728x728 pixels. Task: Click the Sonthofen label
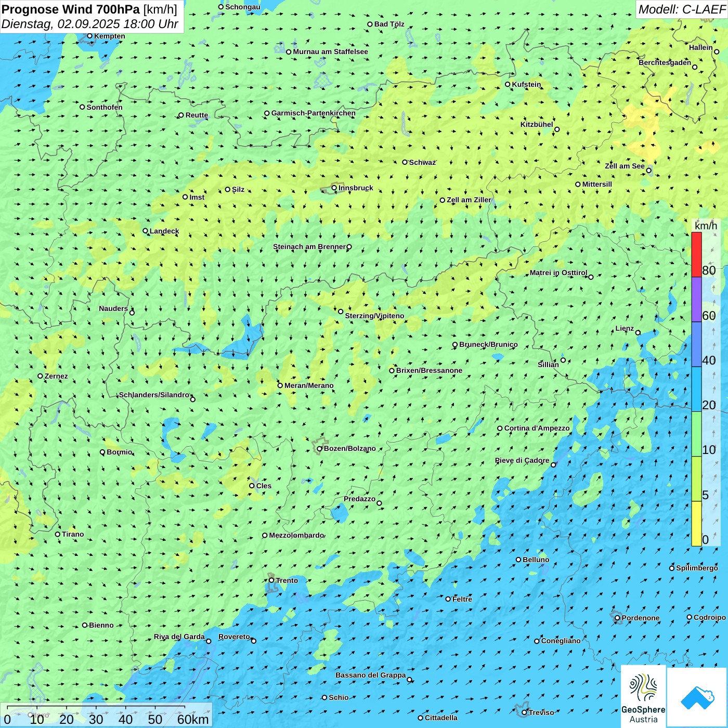[105, 107]
